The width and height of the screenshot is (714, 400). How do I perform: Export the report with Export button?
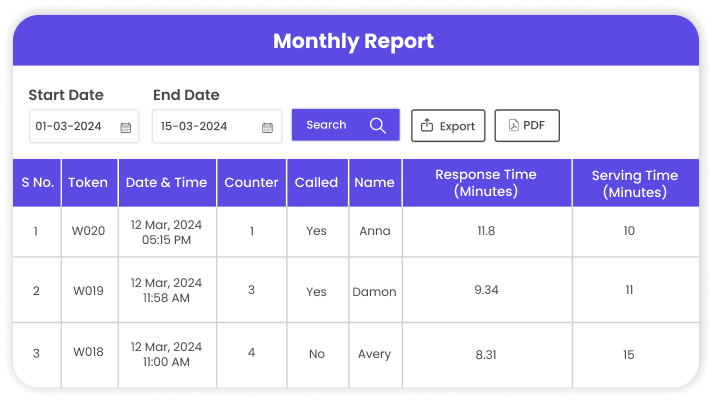pyautogui.click(x=448, y=126)
